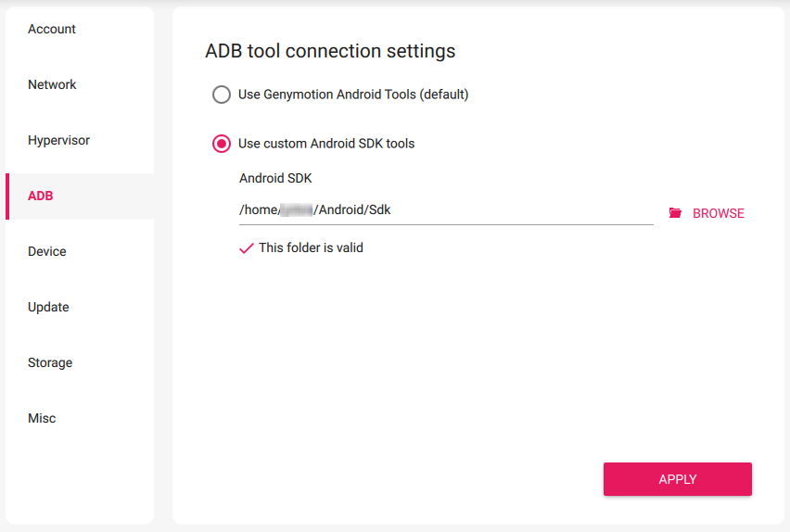
Task: Open the Account settings tab
Action: tap(52, 30)
